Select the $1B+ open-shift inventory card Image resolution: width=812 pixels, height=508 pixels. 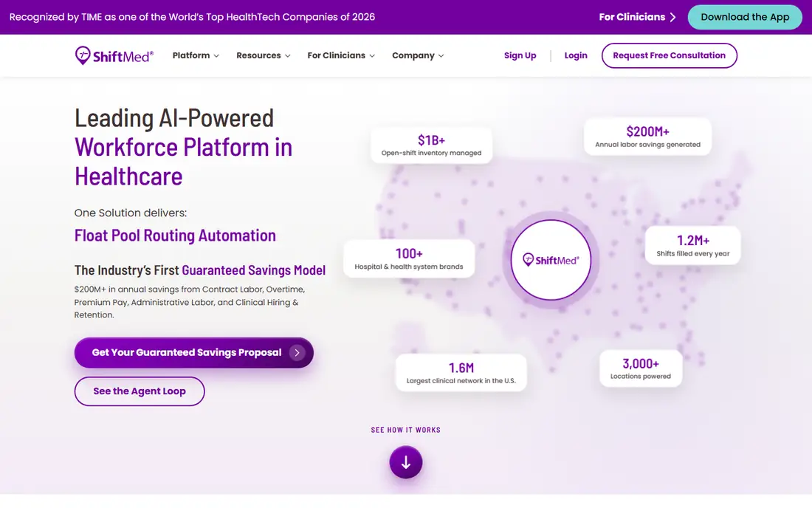[x=431, y=145]
